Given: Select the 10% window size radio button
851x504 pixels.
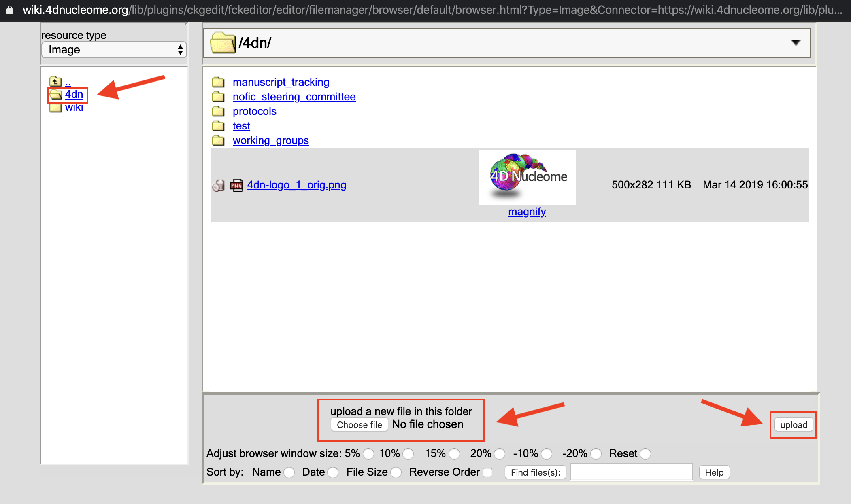Looking at the screenshot, I should click(408, 454).
